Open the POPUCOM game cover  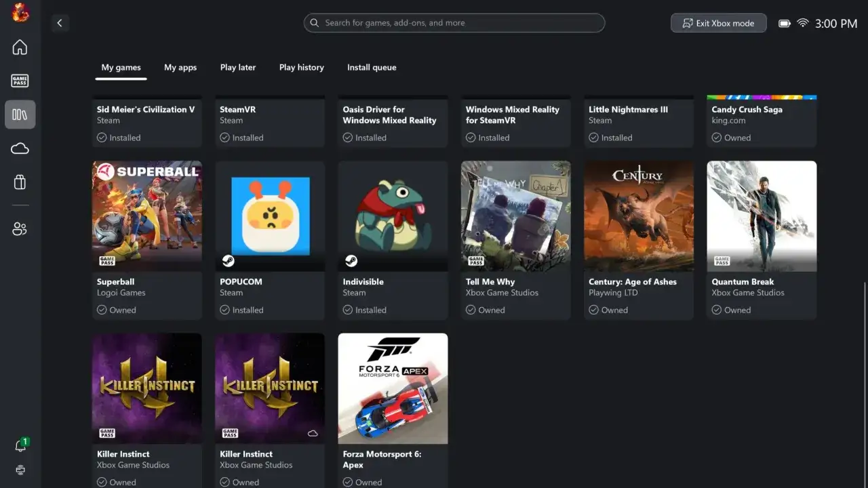(x=270, y=216)
